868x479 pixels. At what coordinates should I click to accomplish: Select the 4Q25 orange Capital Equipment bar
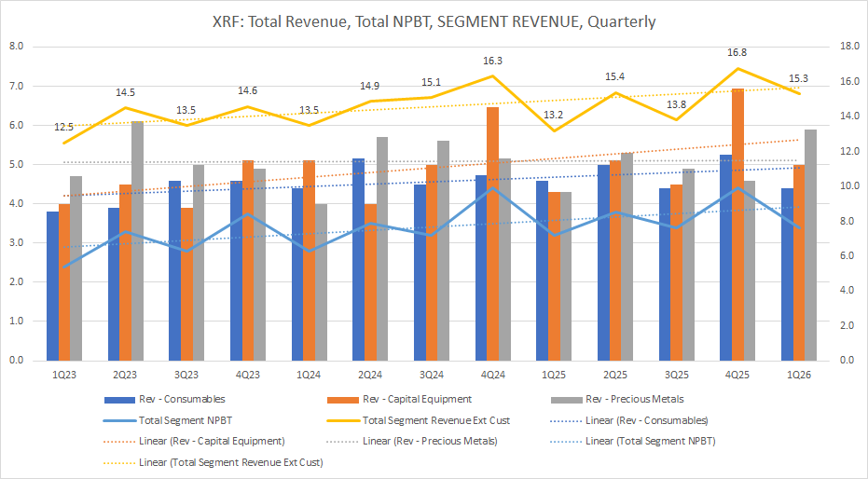737,225
